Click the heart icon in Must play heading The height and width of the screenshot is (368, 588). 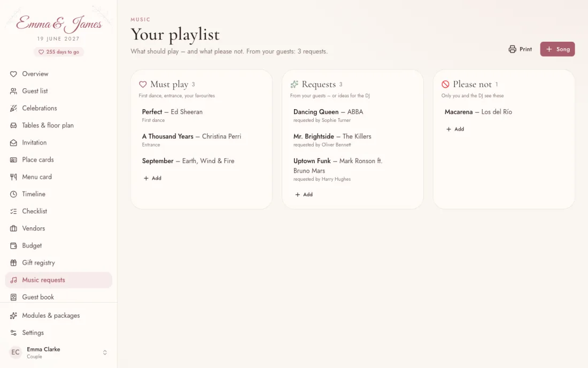(143, 85)
